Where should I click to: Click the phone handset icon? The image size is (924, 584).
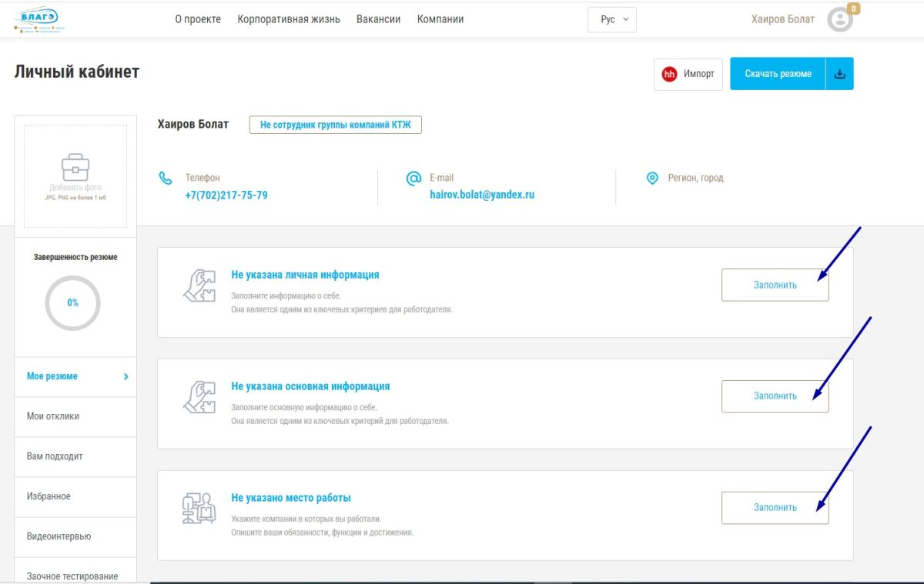pos(166,179)
